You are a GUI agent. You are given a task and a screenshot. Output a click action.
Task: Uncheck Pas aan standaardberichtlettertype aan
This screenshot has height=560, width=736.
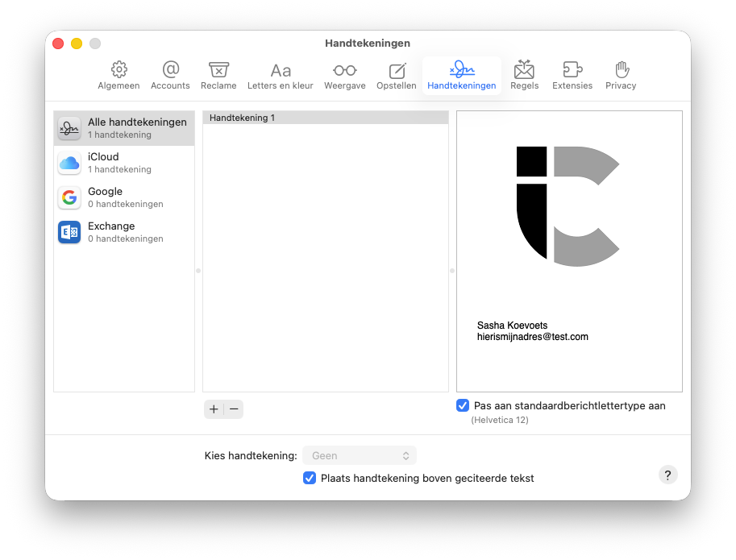click(x=463, y=405)
